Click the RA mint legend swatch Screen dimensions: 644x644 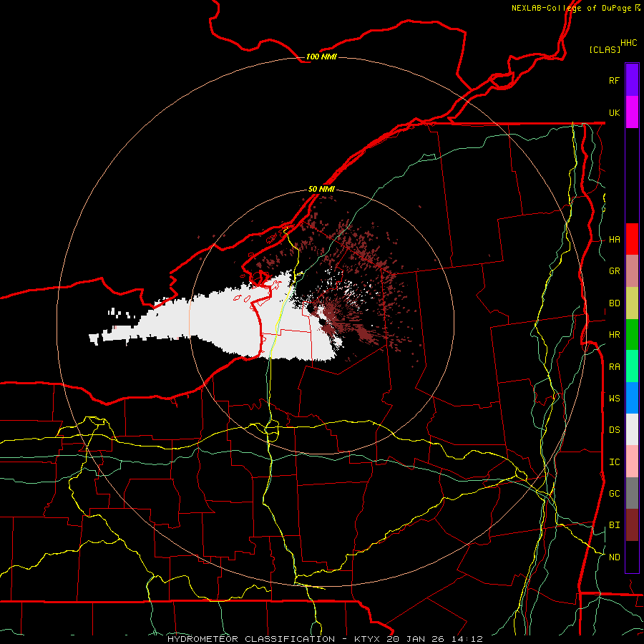coord(632,366)
